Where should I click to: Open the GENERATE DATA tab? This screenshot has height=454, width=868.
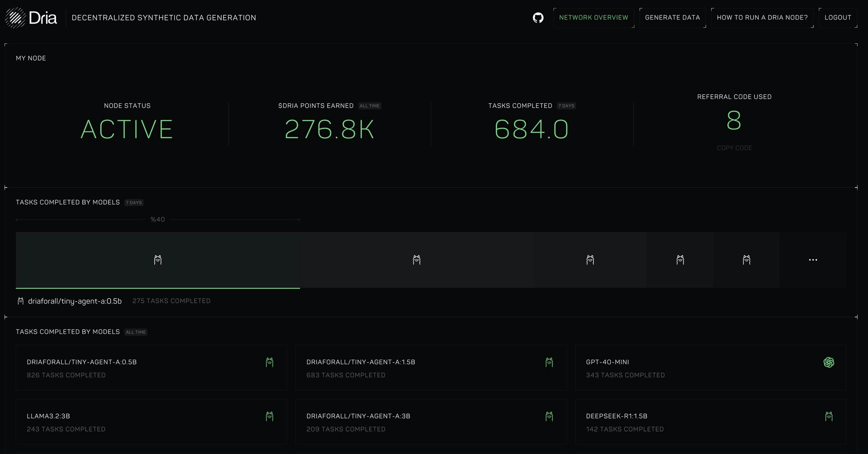point(672,17)
